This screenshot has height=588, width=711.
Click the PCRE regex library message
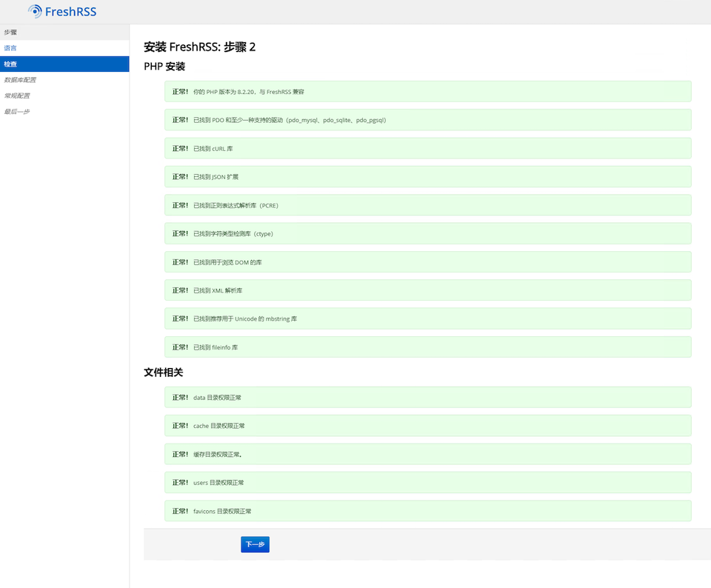(427, 205)
